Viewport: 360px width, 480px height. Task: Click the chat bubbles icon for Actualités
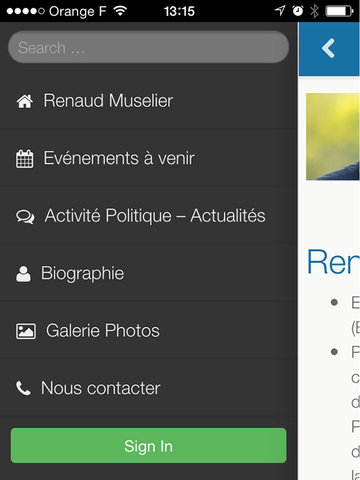click(25, 217)
